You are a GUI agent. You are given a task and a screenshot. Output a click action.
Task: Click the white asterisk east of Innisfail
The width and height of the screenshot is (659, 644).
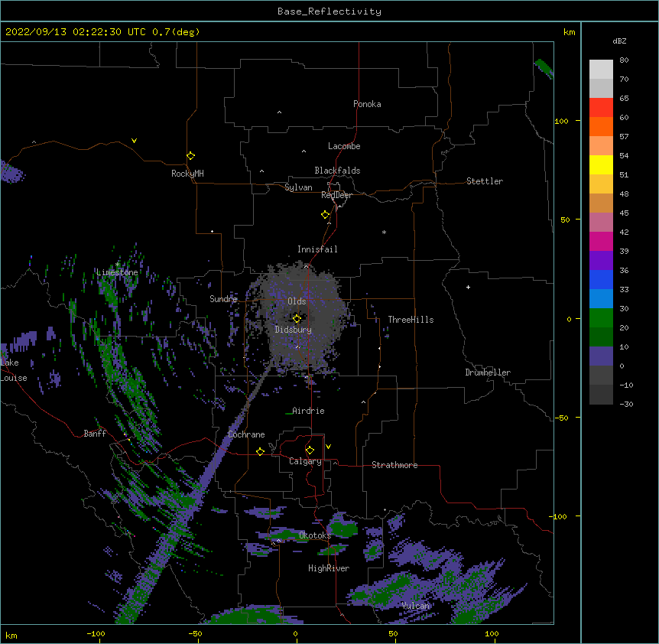tap(384, 232)
